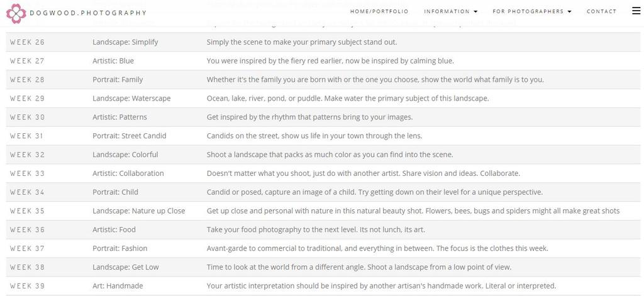Open the hamburger menu icon
Screen dimensions: 644x296
(x=636, y=11)
